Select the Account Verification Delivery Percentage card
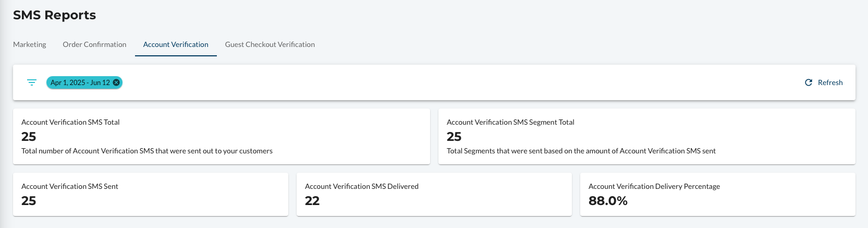 718,194
